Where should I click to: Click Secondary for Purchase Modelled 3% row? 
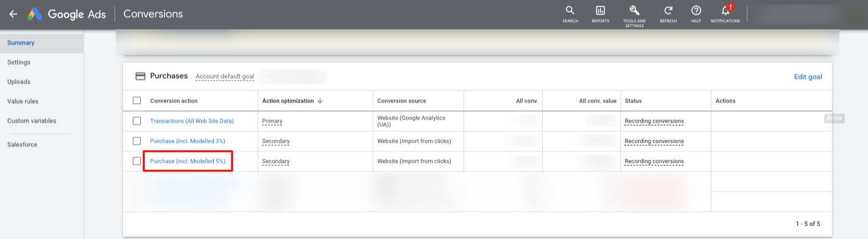tap(275, 141)
